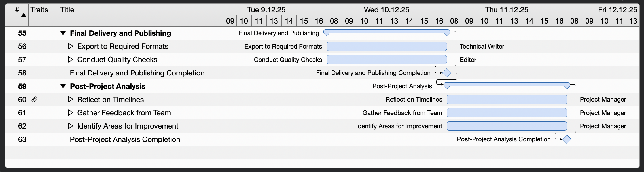The image size is (644, 172).
Task: Select the Wed 10.12.25 date header
Action: click(386, 9)
